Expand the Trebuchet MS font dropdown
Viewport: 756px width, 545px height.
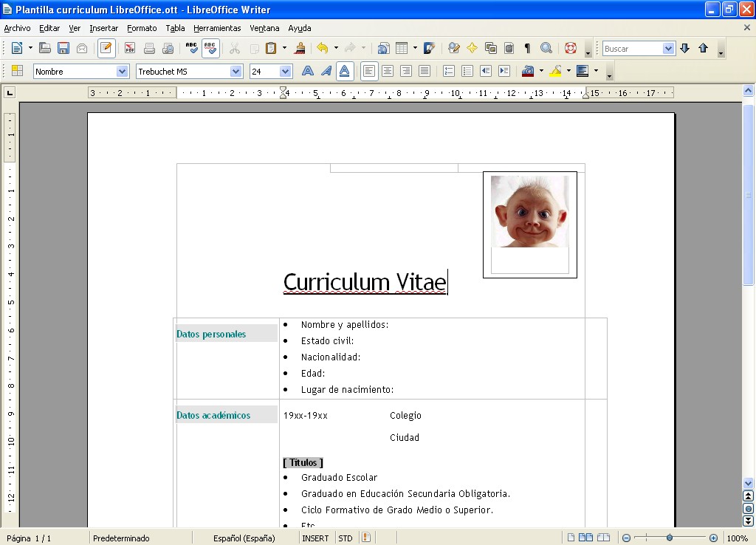coord(236,72)
